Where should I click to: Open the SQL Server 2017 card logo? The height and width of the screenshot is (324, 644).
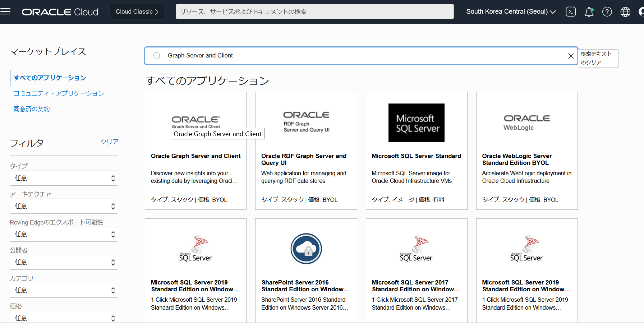point(417,249)
